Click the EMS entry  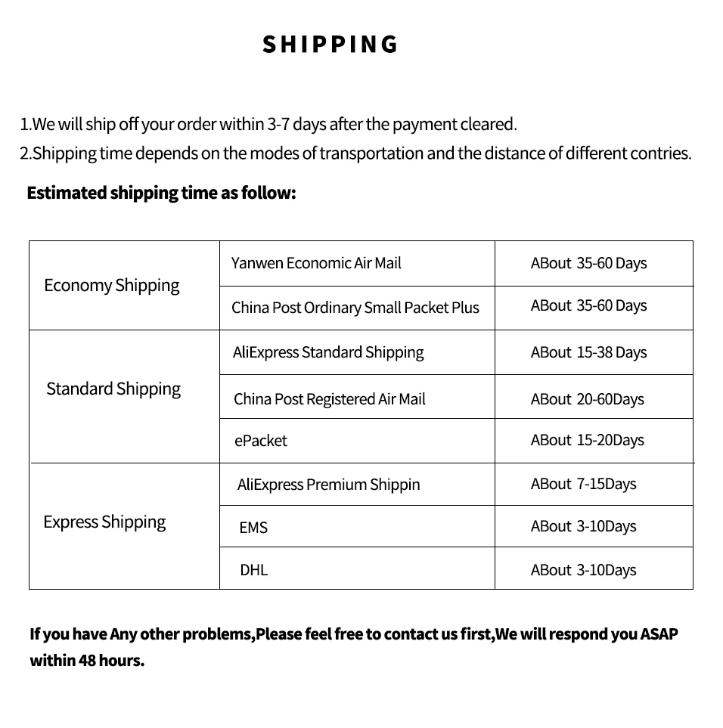point(253,528)
